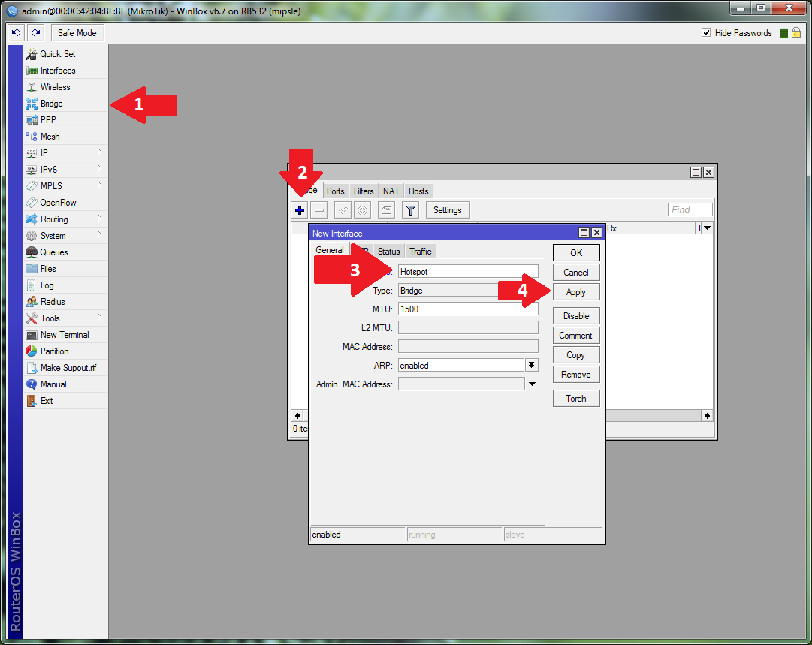
Task: Click the ARP field showing enabled
Action: (461, 366)
